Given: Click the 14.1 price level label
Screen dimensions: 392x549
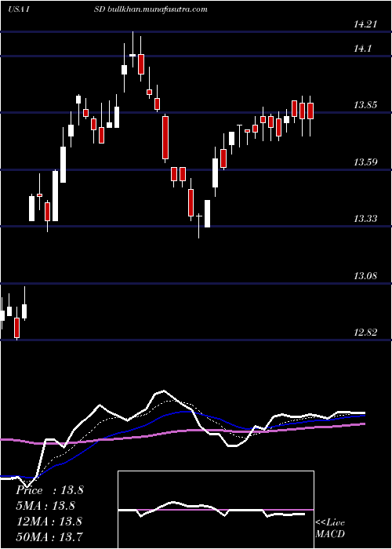Looking at the screenshot, I should point(362,49).
